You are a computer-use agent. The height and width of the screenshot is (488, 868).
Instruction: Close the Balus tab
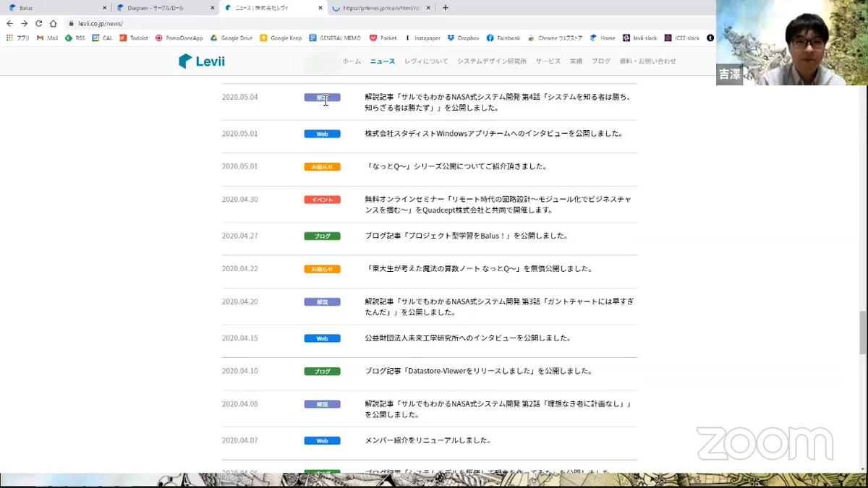(x=103, y=8)
